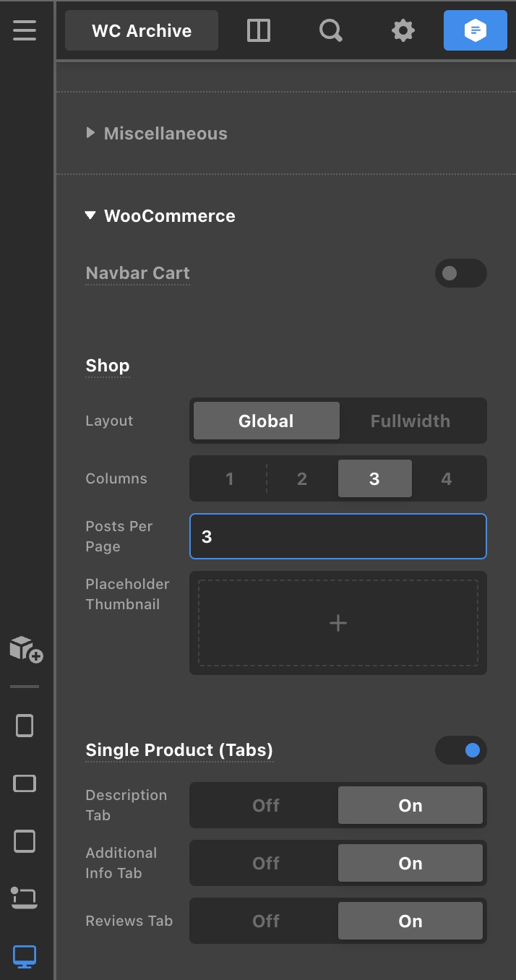Open the layout columns panel icon
The height and width of the screenshot is (980, 516).
258,30
